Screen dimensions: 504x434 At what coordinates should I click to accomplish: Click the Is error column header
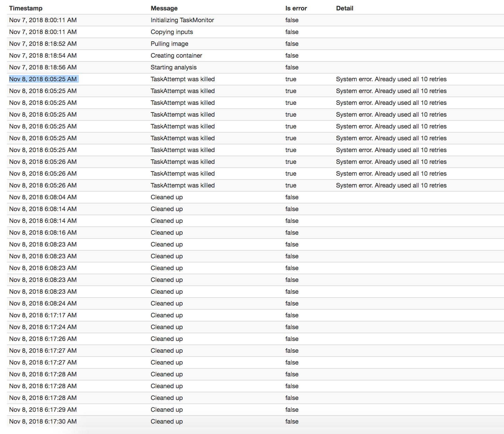tap(295, 8)
